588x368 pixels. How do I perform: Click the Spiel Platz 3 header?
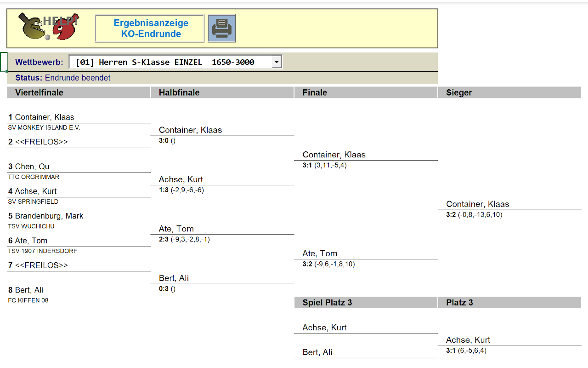click(x=327, y=302)
